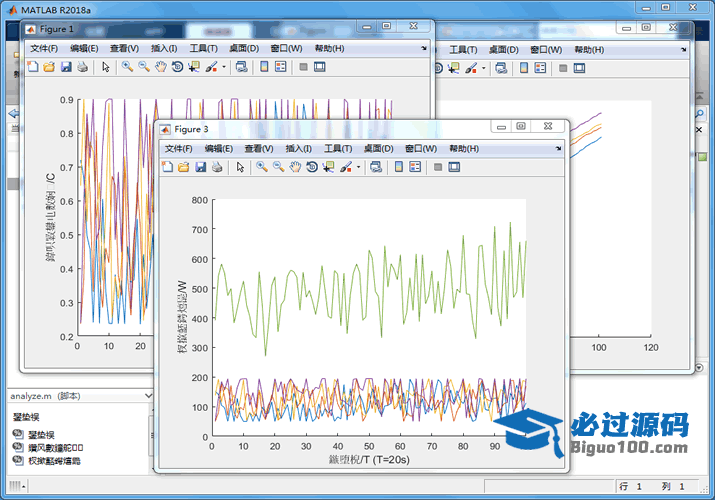
Task: Select Pan hand tool in Figure 3
Action: pyautogui.click(x=295, y=167)
